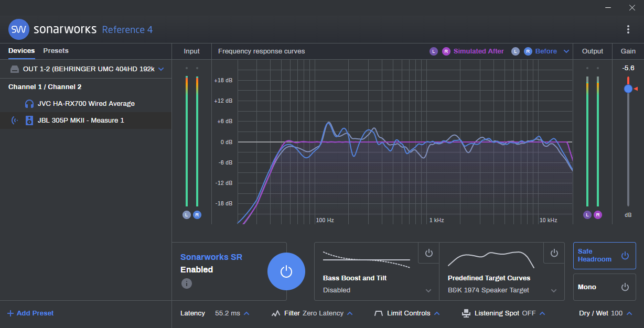Image resolution: width=644 pixels, height=328 pixels.
Task: Toggle Predefined Target Curves power button
Action: [x=554, y=253]
